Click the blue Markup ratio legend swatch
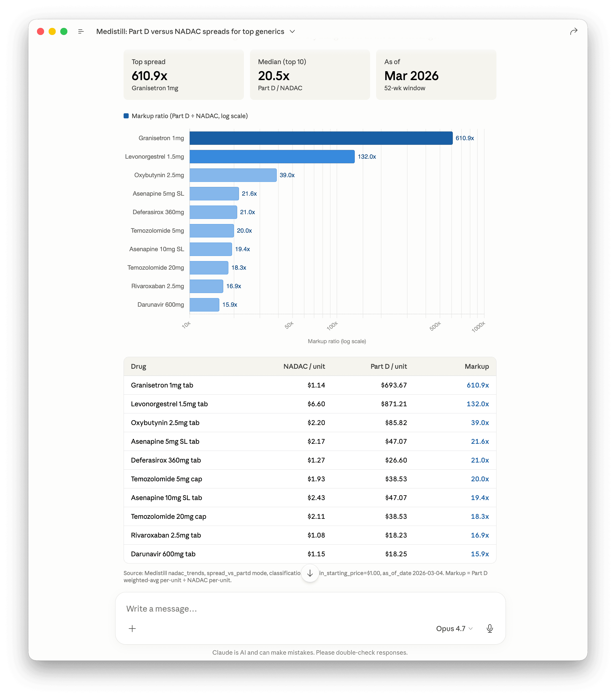This screenshot has width=616, height=698. (x=126, y=116)
